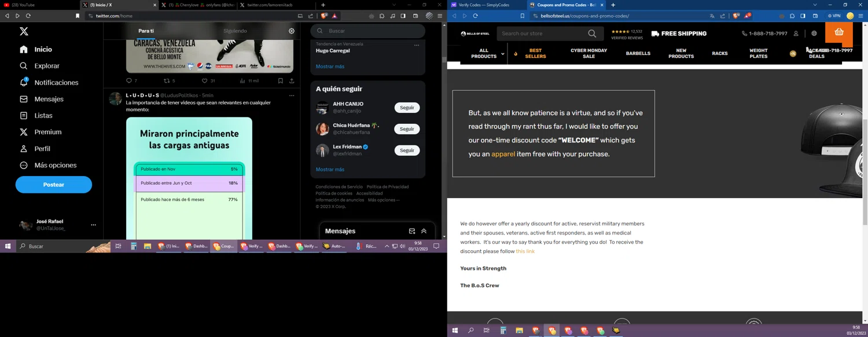Open WEIGHT PLATES menu item
Image resolution: width=868 pixels, height=337 pixels.
point(758,53)
